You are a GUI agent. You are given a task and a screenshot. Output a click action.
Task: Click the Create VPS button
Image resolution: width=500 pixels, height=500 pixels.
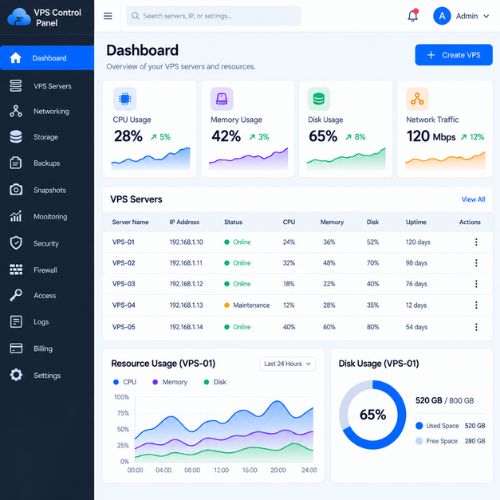(x=454, y=55)
